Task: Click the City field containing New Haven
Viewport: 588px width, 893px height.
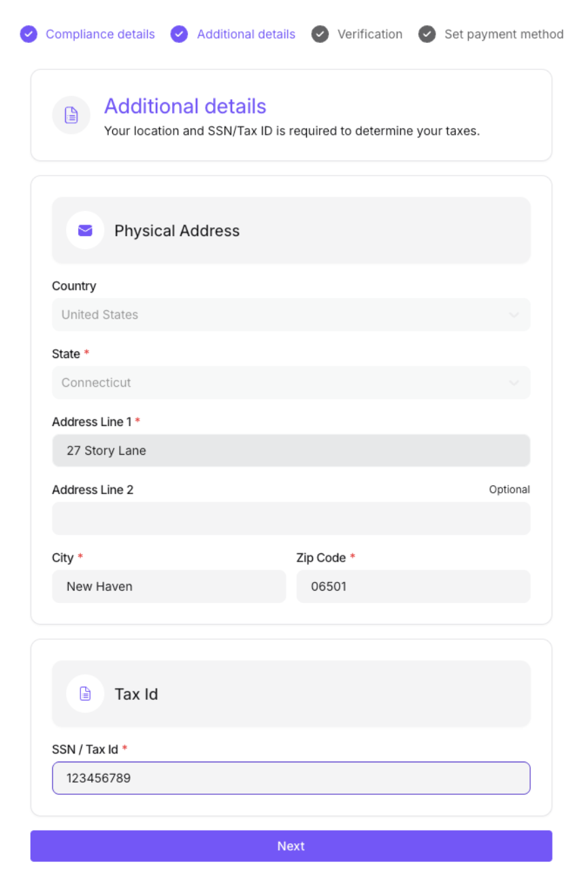Action: pyautogui.click(x=169, y=586)
